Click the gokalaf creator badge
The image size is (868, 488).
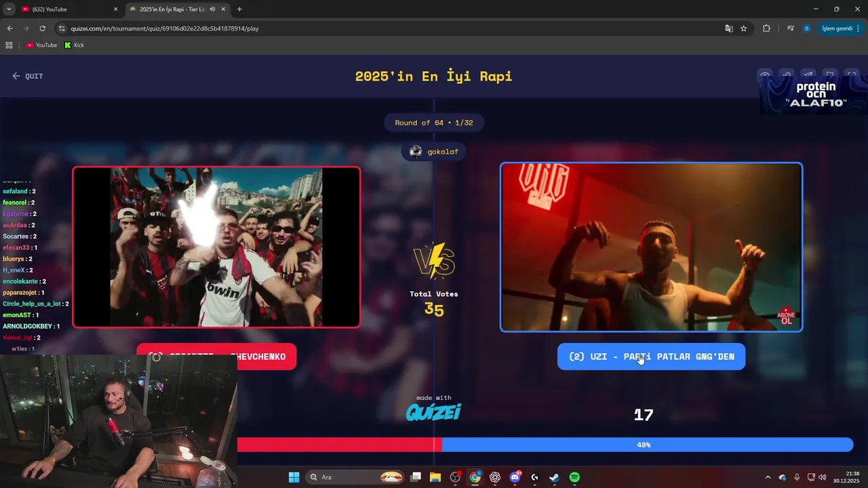coord(434,151)
